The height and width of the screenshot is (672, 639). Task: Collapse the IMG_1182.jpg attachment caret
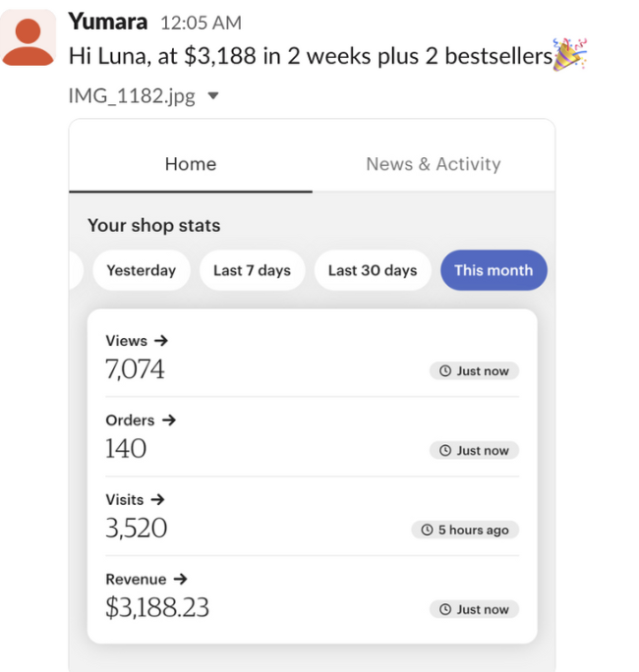tap(214, 96)
